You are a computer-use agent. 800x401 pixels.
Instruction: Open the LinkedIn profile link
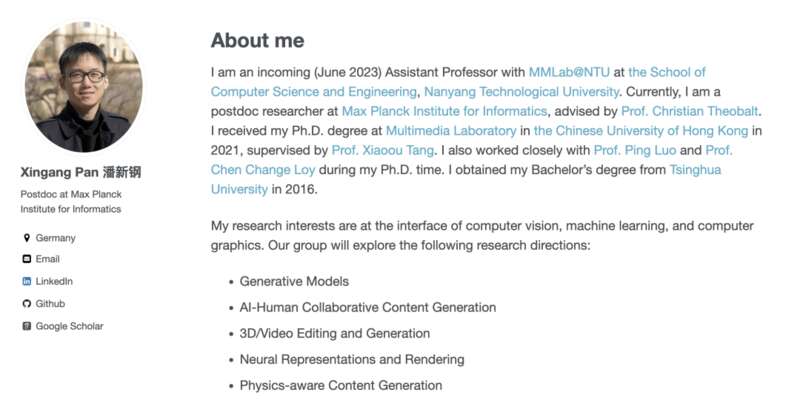coord(54,281)
